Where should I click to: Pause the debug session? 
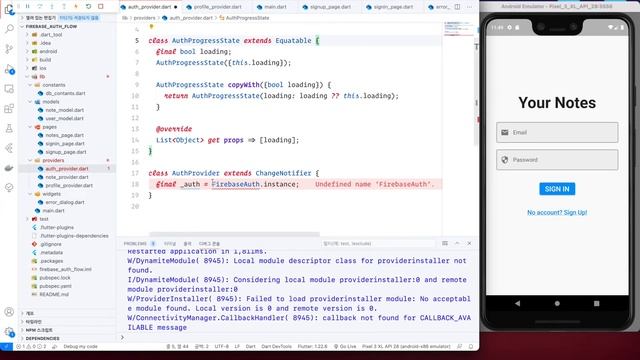pyautogui.click(x=27, y=7)
